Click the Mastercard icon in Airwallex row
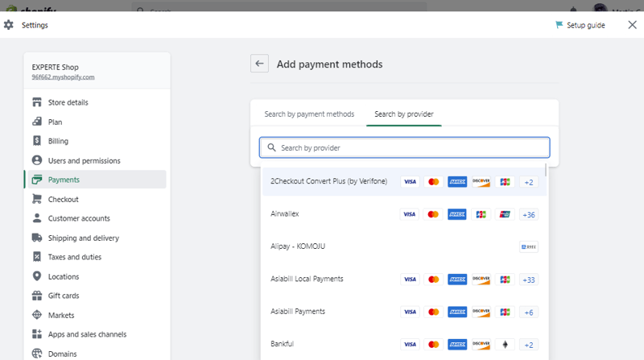Screen dimensions: 644x360 point(433,214)
